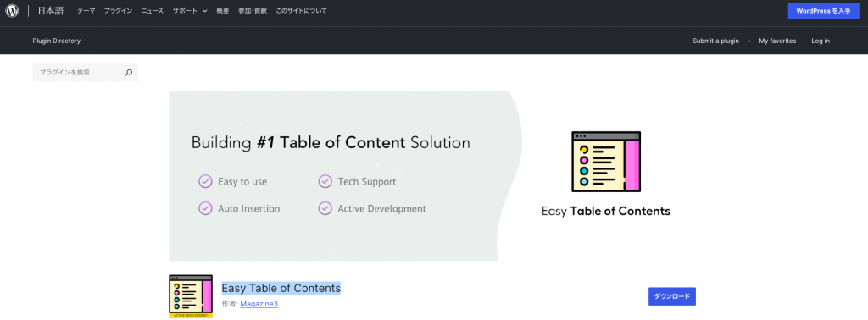Click the 'Active Development' banner text
Viewport: 868px width, 320px height.
tap(382, 209)
